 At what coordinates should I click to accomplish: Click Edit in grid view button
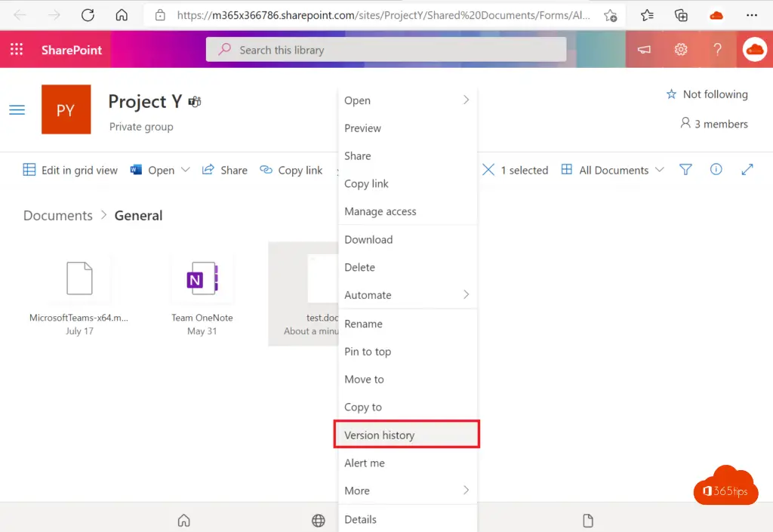(70, 170)
